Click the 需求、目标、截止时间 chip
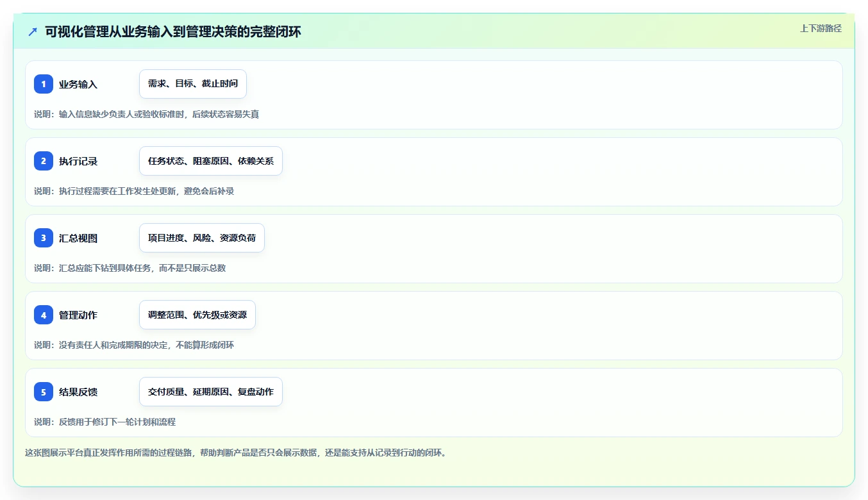This screenshot has width=868, height=500. 193,84
